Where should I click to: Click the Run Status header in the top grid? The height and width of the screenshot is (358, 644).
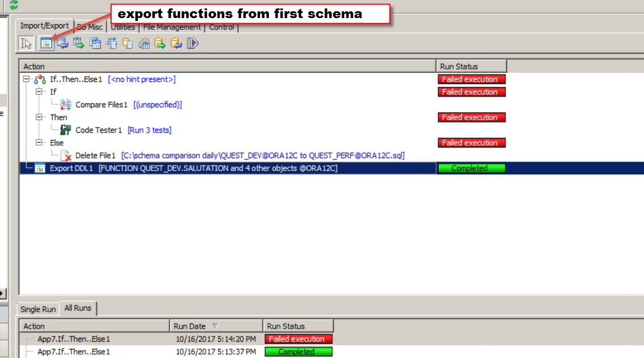pyautogui.click(x=472, y=67)
